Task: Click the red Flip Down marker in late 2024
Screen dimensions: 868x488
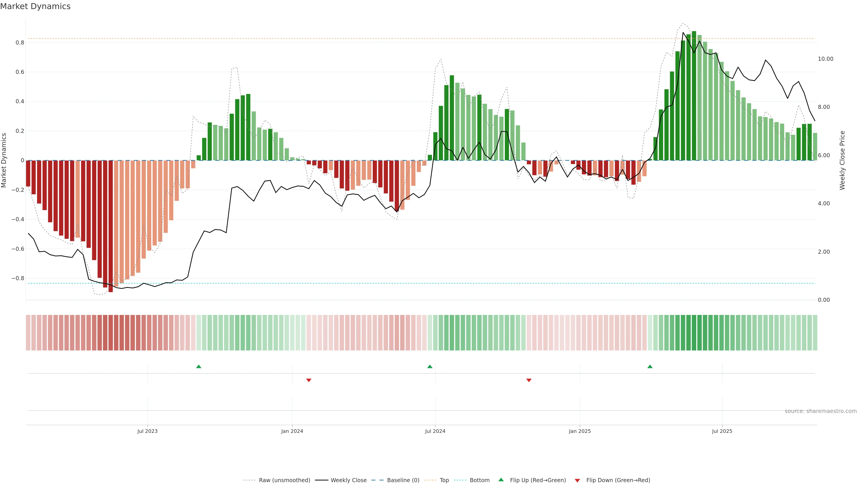Action: pos(529,380)
